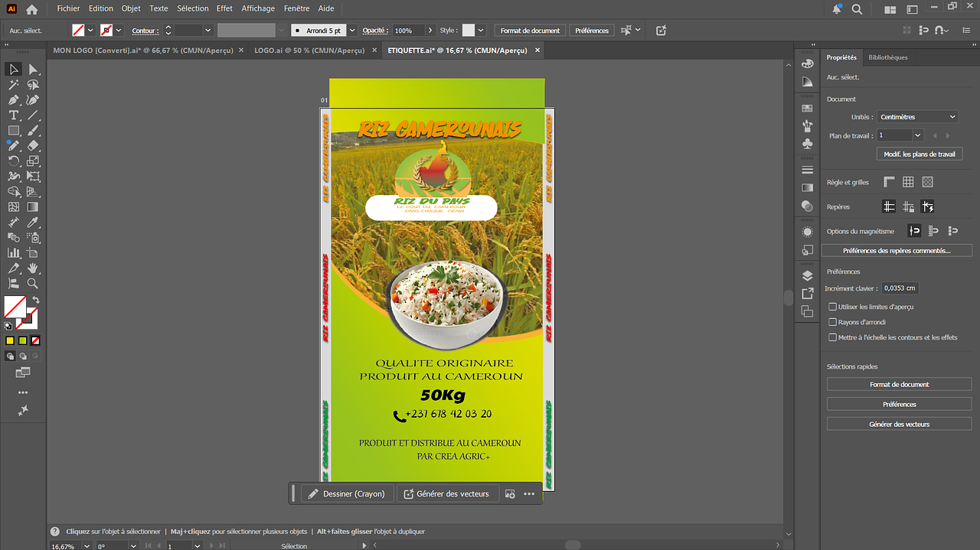The width and height of the screenshot is (980, 550).
Task: Select the Rectangle shape tool
Action: tap(14, 131)
